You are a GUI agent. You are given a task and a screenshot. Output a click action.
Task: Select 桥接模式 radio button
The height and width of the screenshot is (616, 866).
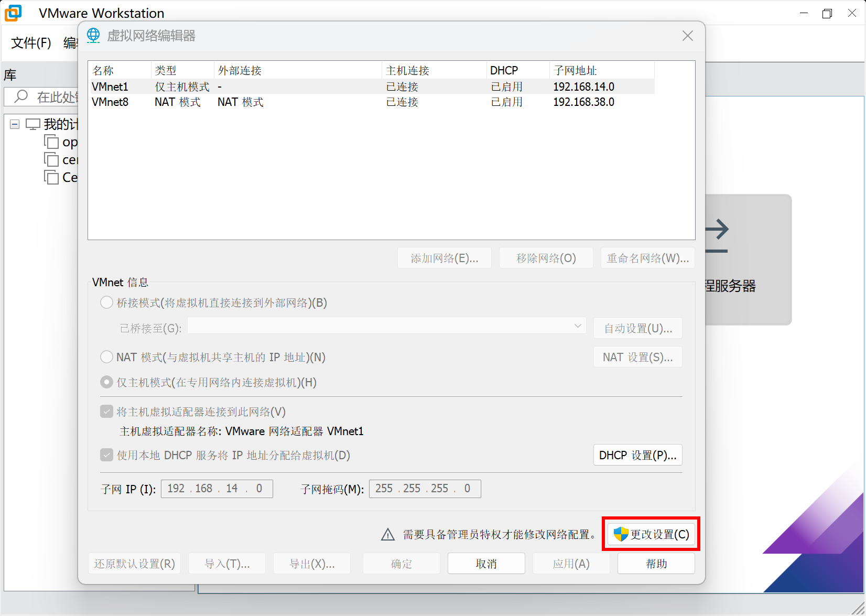106,302
